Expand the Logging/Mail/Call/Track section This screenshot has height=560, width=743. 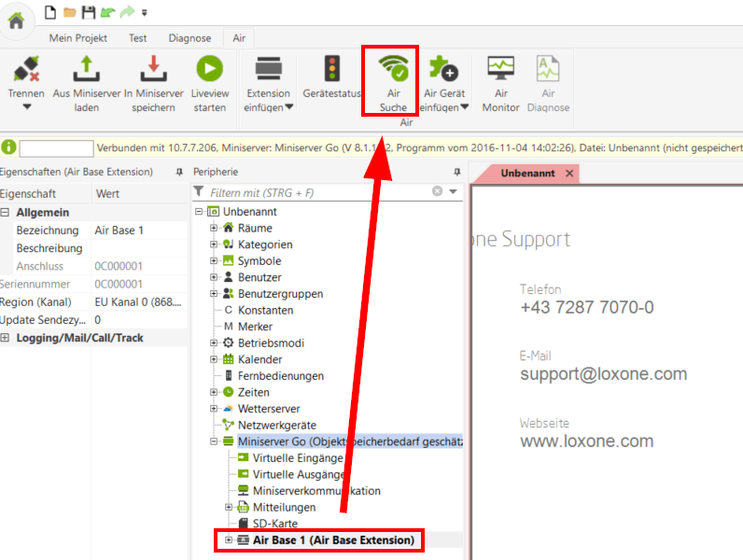click(7, 337)
